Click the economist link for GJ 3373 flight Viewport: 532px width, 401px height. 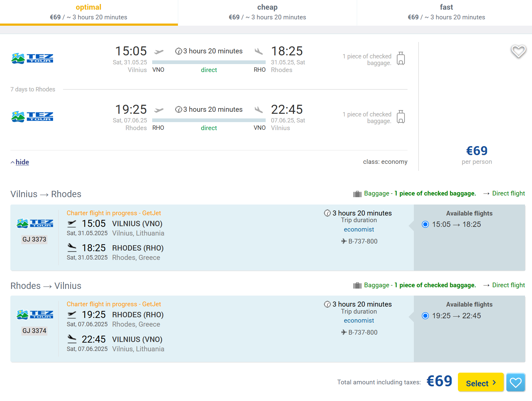(x=359, y=230)
